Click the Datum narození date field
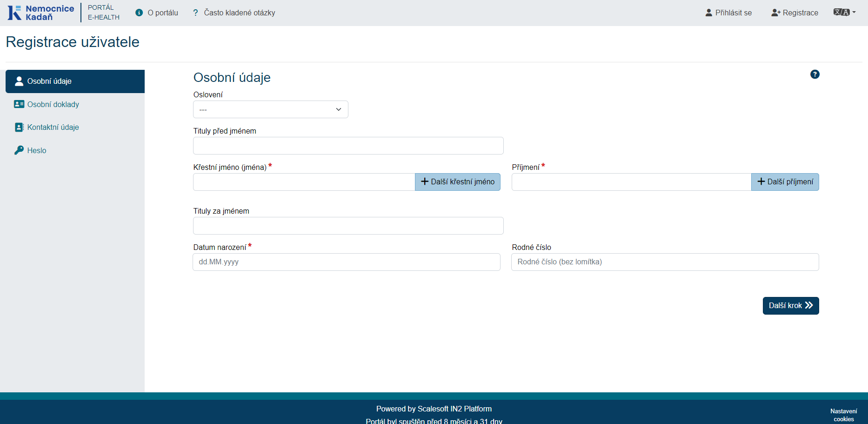This screenshot has width=868, height=424. 347,262
